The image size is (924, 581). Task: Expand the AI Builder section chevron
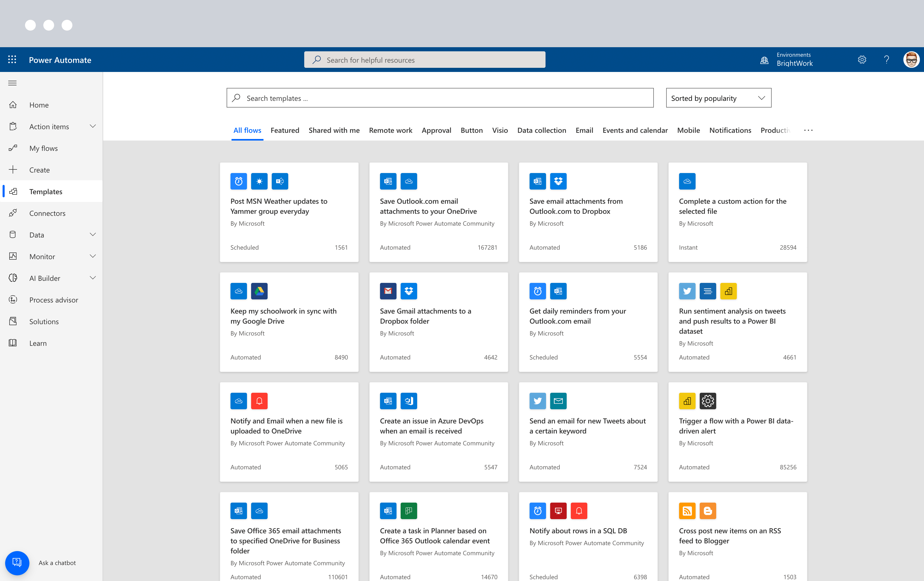tap(93, 278)
